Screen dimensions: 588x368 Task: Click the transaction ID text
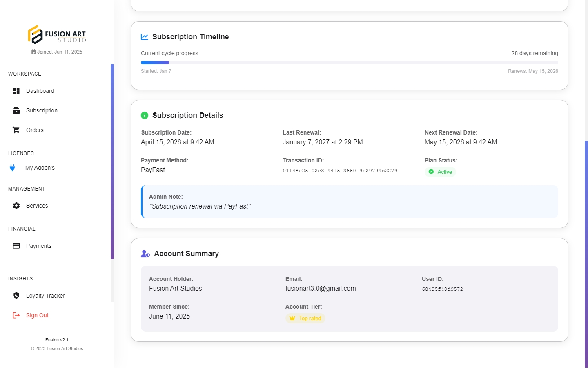tap(340, 171)
